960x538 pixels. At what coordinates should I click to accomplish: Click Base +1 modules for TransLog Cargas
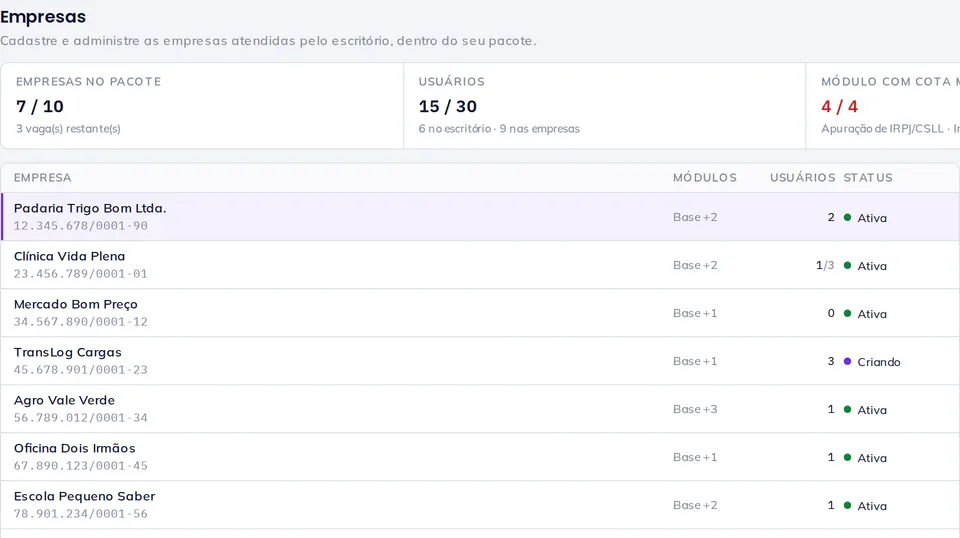pos(695,361)
